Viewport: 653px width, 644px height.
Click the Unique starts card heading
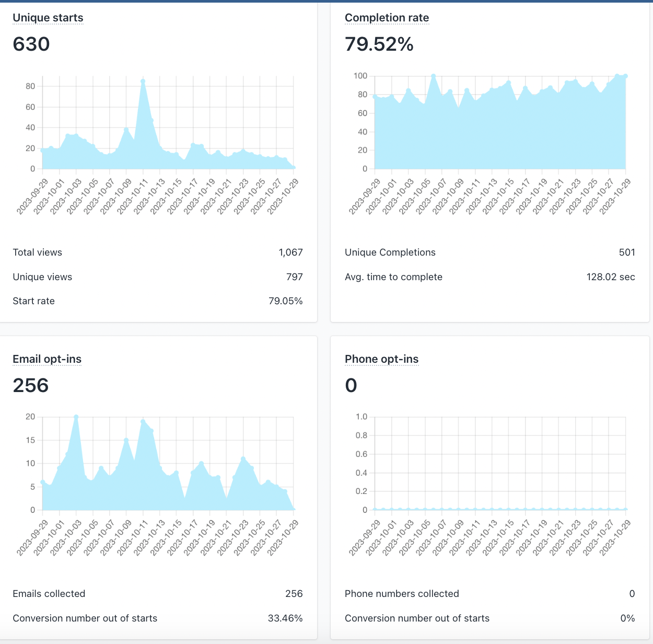[x=48, y=18]
